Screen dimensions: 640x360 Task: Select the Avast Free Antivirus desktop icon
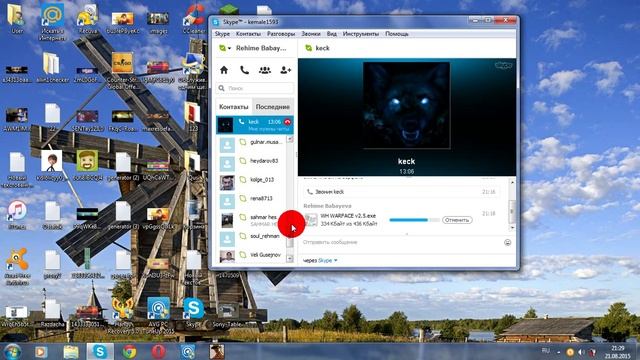click(17, 265)
